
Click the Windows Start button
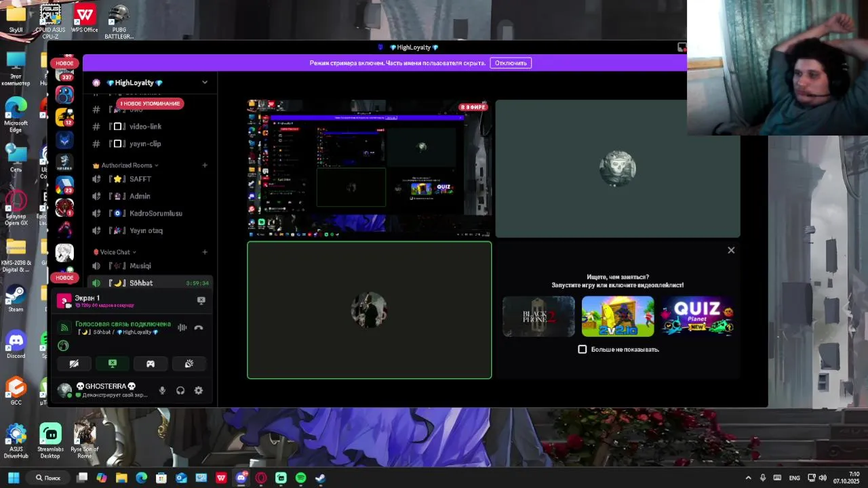pyautogui.click(x=14, y=478)
